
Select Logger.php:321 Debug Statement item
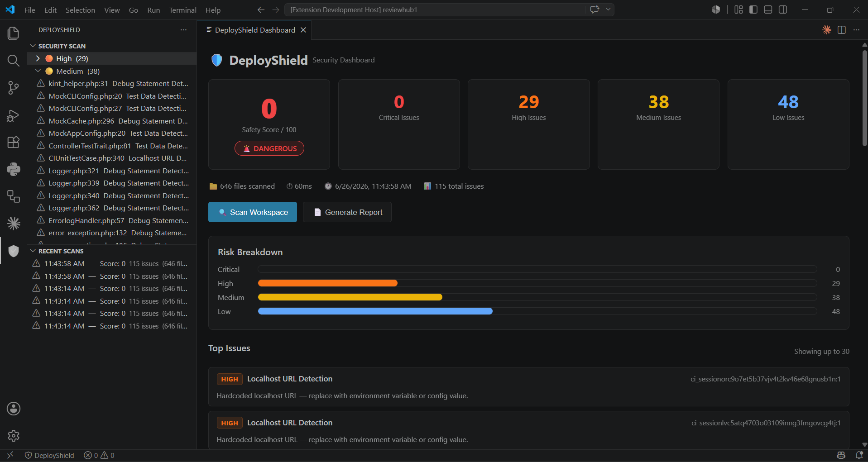(x=112, y=171)
